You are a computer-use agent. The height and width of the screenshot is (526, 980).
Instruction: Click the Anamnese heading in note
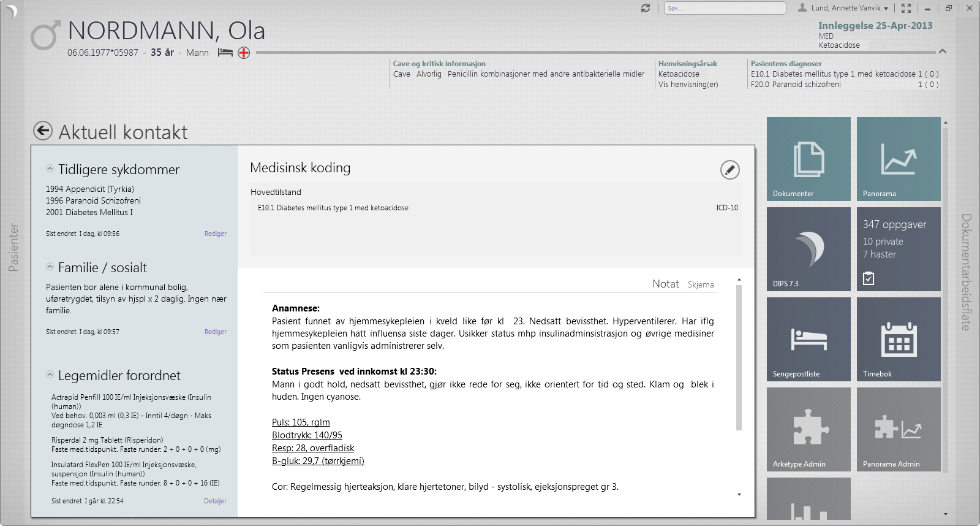pyautogui.click(x=296, y=308)
